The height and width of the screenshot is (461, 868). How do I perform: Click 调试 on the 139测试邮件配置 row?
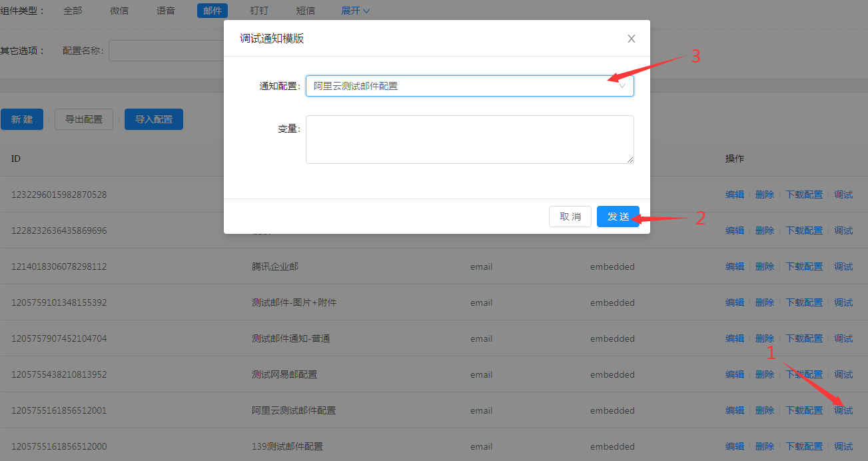point(843,446)
